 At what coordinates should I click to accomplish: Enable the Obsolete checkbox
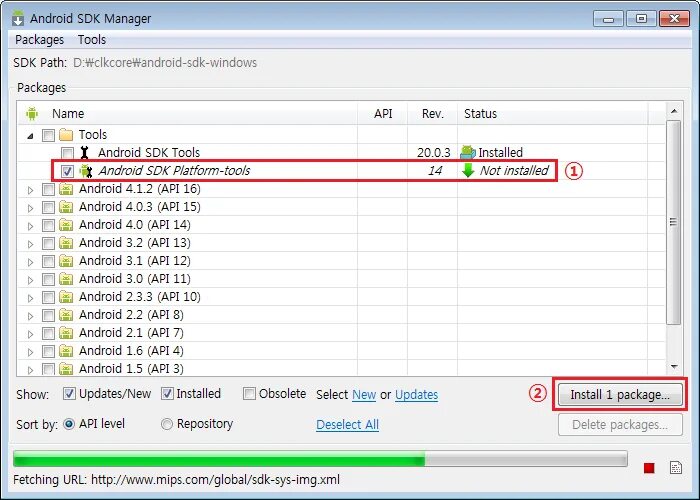pos(249,394)
